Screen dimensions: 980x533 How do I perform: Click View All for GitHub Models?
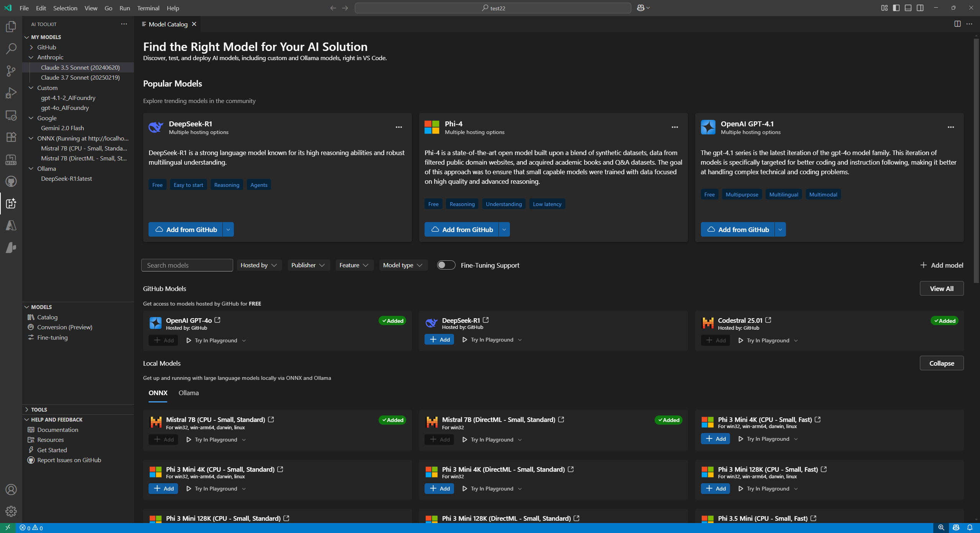(x=941, y=289)
